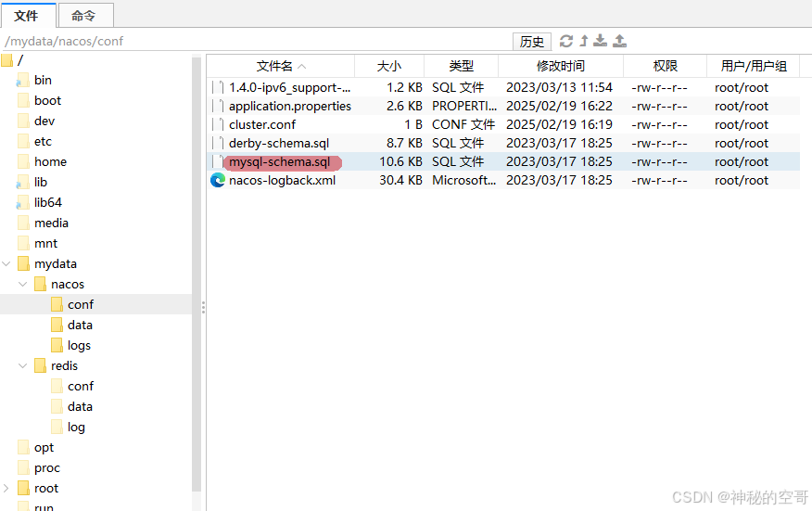The width and height of the screenshot is (812, 511).
Task: Sort by 文件名 column header
Action: click(x=281, y=67)
